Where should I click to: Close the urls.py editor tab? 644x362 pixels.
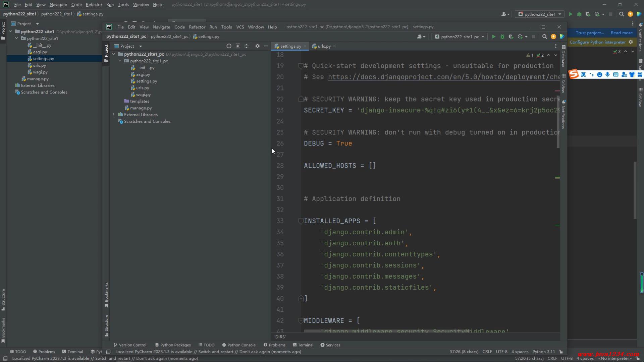(x=334, y=46)
